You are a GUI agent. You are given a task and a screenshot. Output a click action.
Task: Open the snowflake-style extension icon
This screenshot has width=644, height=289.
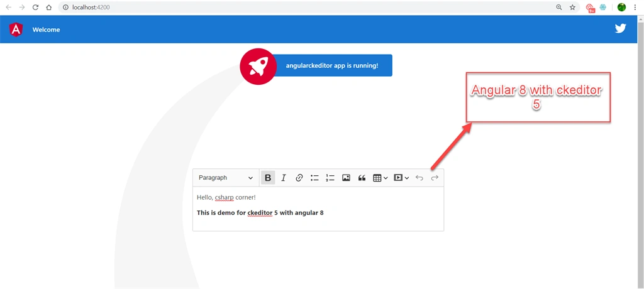click(x=603, y=8)
